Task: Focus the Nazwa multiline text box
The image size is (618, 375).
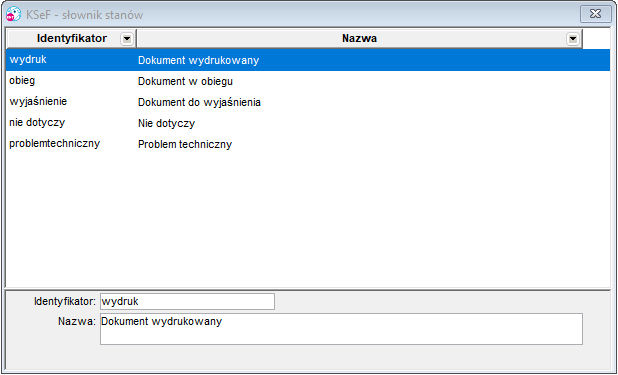Action: pos(341,329)
